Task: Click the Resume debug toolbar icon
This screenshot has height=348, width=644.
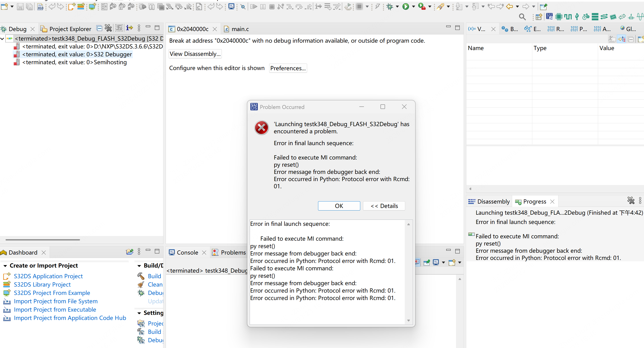Action: click(x=254, y=7)
